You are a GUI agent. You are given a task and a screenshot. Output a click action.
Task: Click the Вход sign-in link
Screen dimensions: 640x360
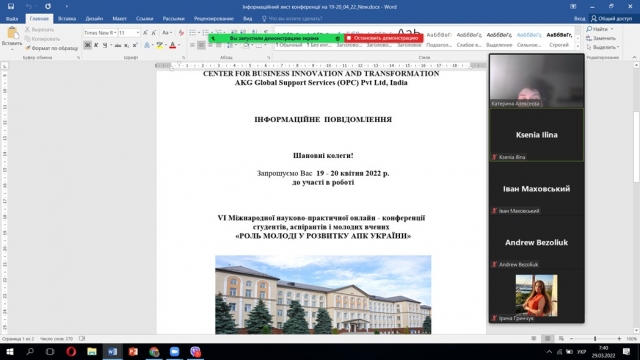pos(579,18)
